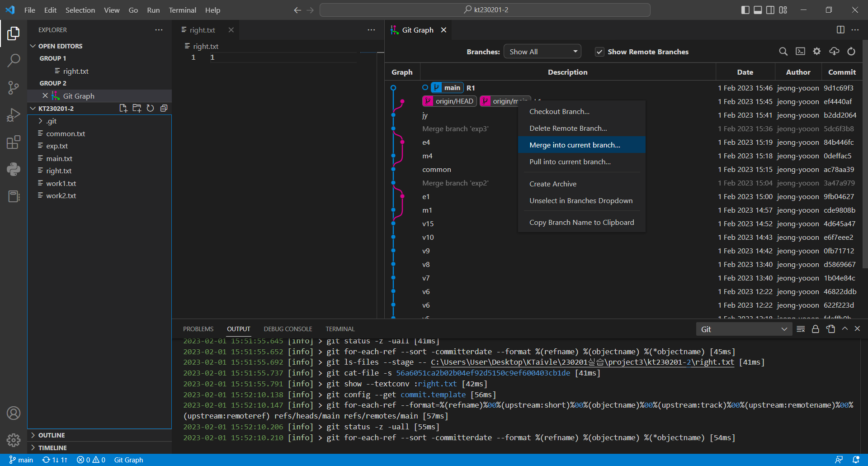
Task: Open the File menu
Action: tap(30, 10)
